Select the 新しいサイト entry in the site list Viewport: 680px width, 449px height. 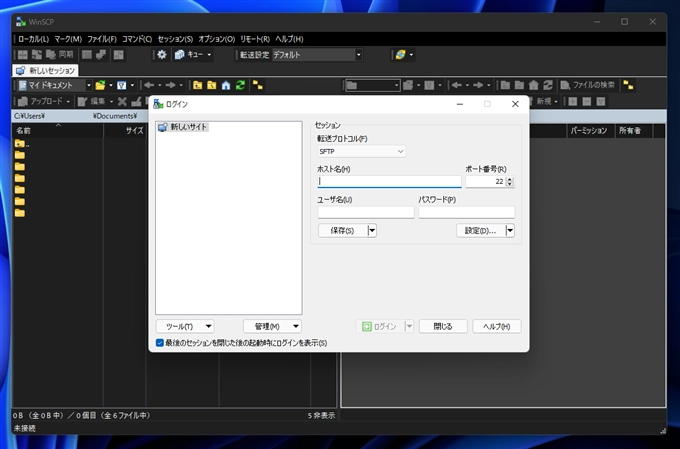188,127
